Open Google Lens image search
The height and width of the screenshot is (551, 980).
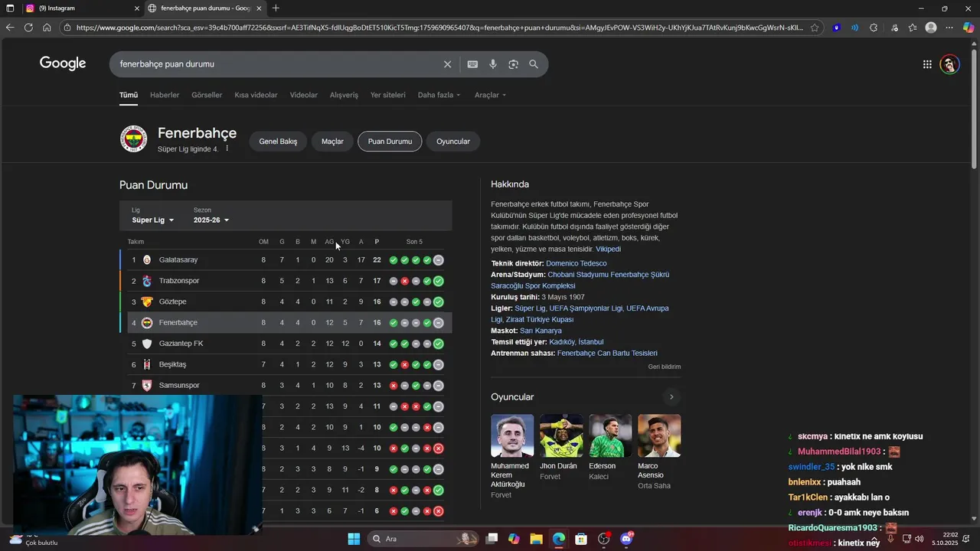(513, 64)
